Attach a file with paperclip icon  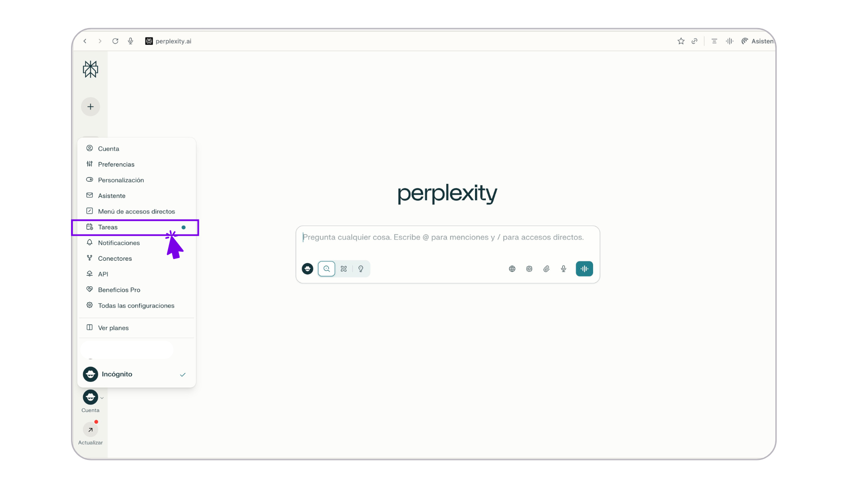(546, 269)
